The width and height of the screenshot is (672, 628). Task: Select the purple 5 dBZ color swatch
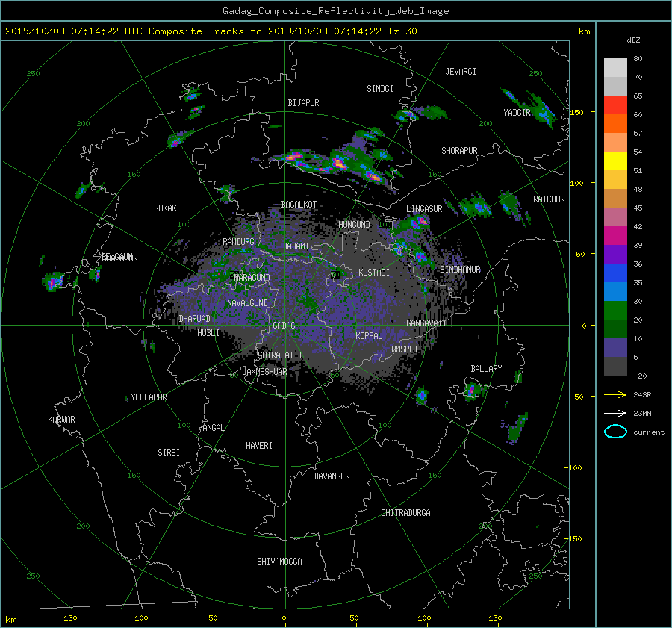pyautogui.click(x=615, y=348)
